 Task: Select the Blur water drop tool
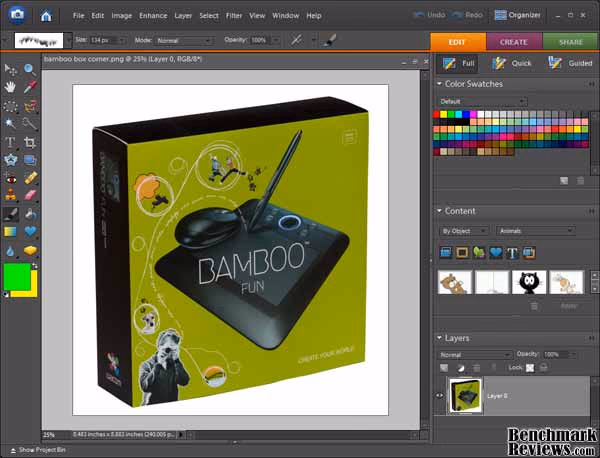10,251
